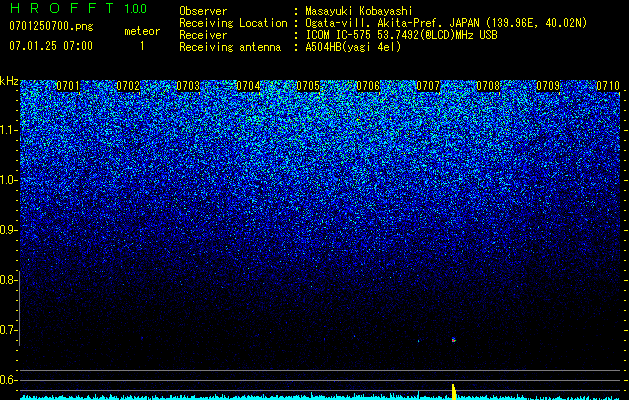Select the 0702 time marker label
This screenshot has width=629, height=400.
click(x=128, y=86)
